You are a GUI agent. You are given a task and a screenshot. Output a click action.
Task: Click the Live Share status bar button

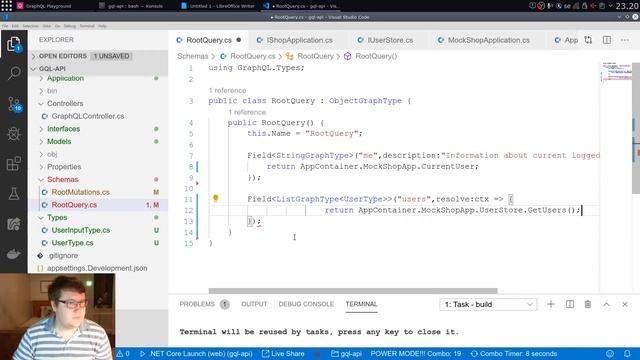283,353
